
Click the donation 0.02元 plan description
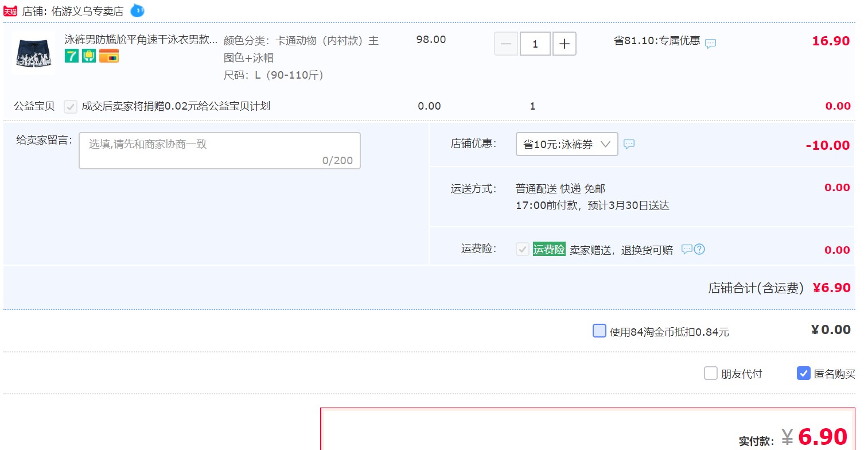(176, 106)
